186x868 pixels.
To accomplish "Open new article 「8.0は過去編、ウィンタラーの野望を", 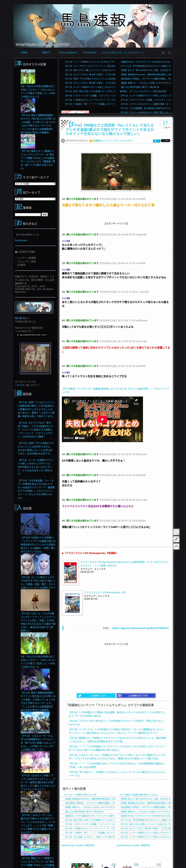I will (x=36, y=489).
